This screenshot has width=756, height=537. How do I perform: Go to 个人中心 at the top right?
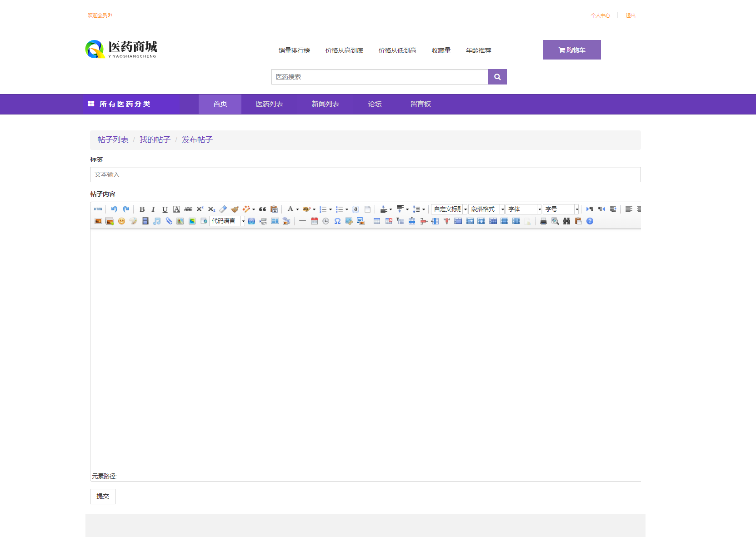pos(601,15)
